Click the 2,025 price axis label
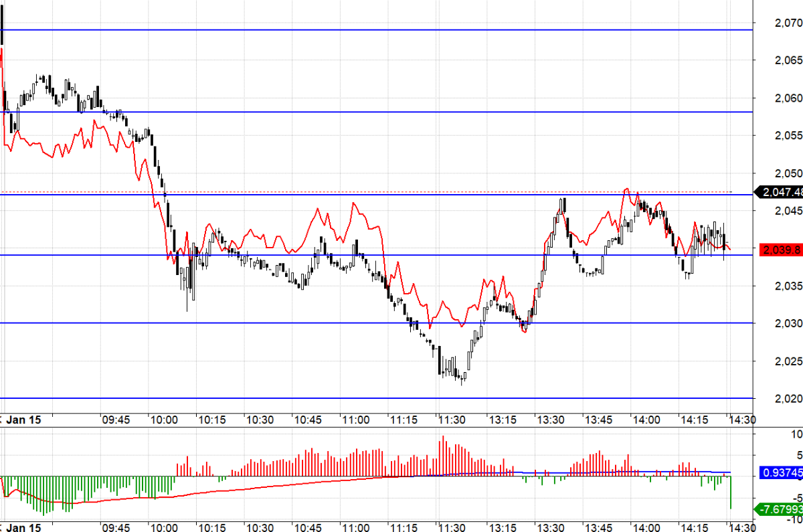803x532 pixels. [x=788, y=361]
